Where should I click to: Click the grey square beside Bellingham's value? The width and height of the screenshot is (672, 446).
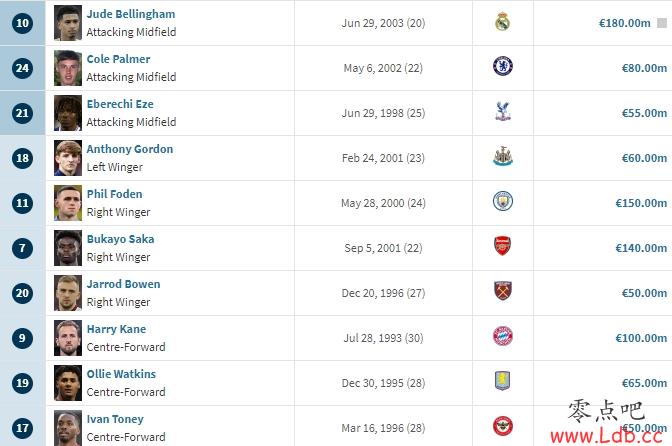(662, 23)
